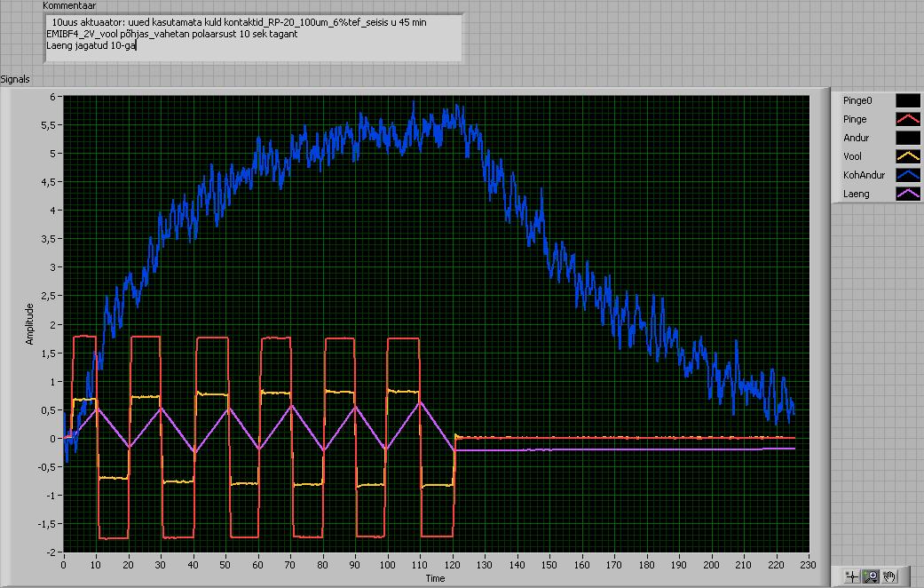
Task: Click the x-axis end value 230
Action: click(x=809, y=563)
